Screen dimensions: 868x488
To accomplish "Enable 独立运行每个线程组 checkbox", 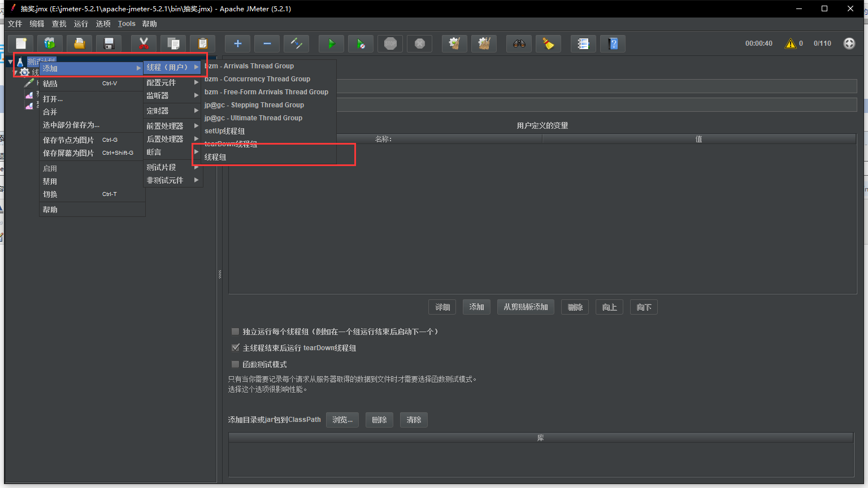I will 236,332.
